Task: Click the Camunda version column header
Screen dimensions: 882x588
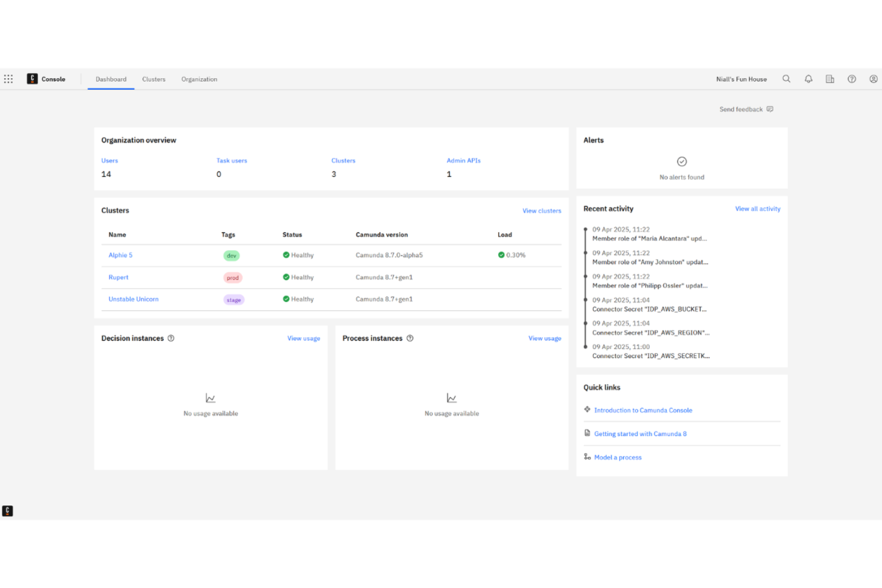Action: tap(382, 235)
